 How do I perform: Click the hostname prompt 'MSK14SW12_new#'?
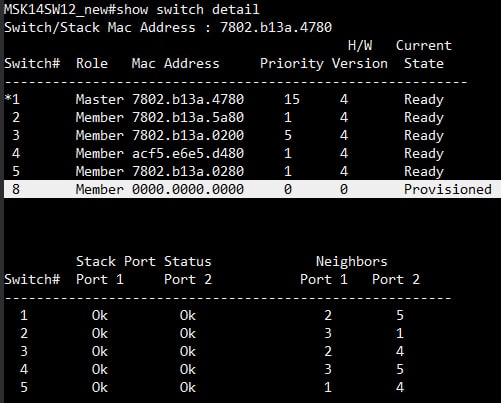tap(60, 10)
